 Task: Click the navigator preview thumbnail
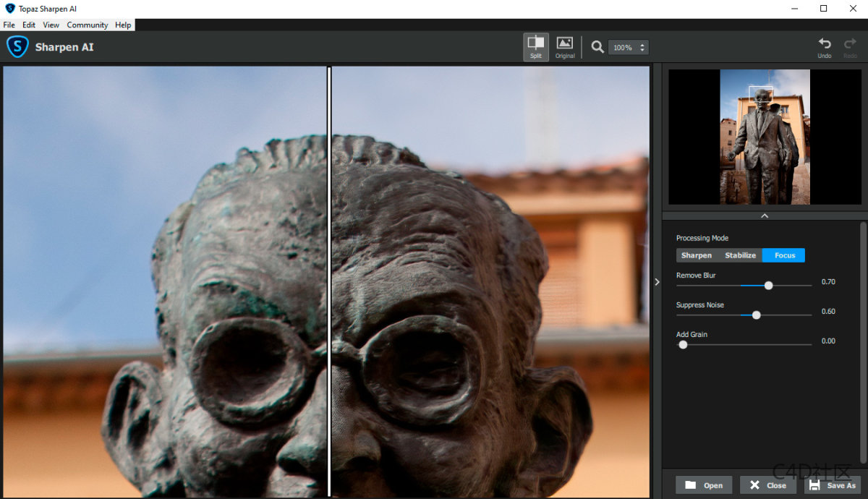(763, 137)
